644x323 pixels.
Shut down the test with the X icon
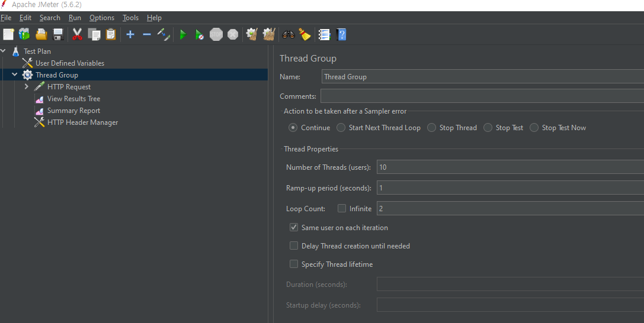click(233, 34)
